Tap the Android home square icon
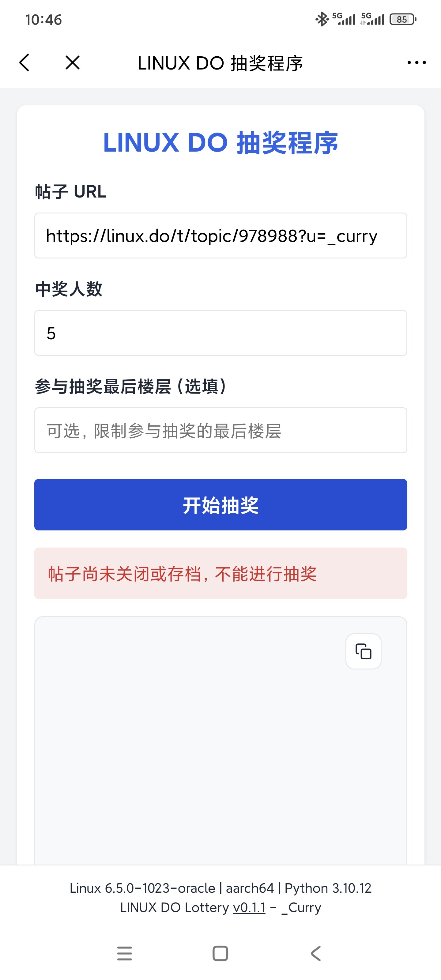This screenshot has width=441, height=980. point(220,953)
